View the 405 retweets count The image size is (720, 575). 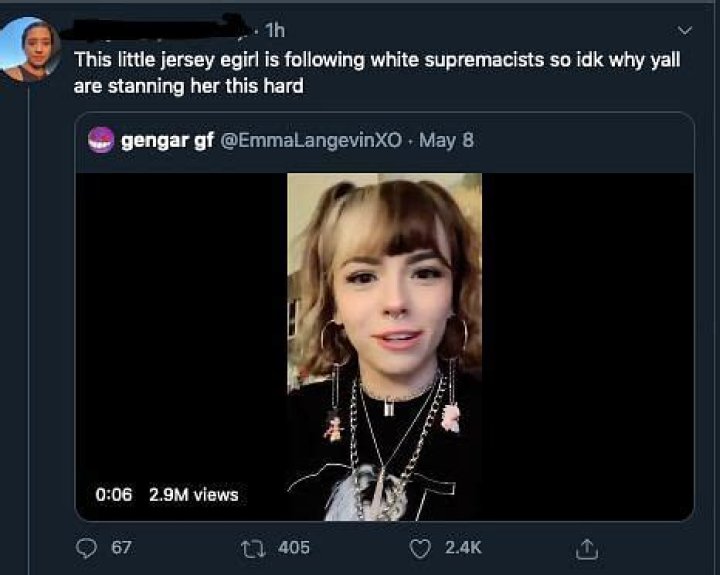[293, 547]
